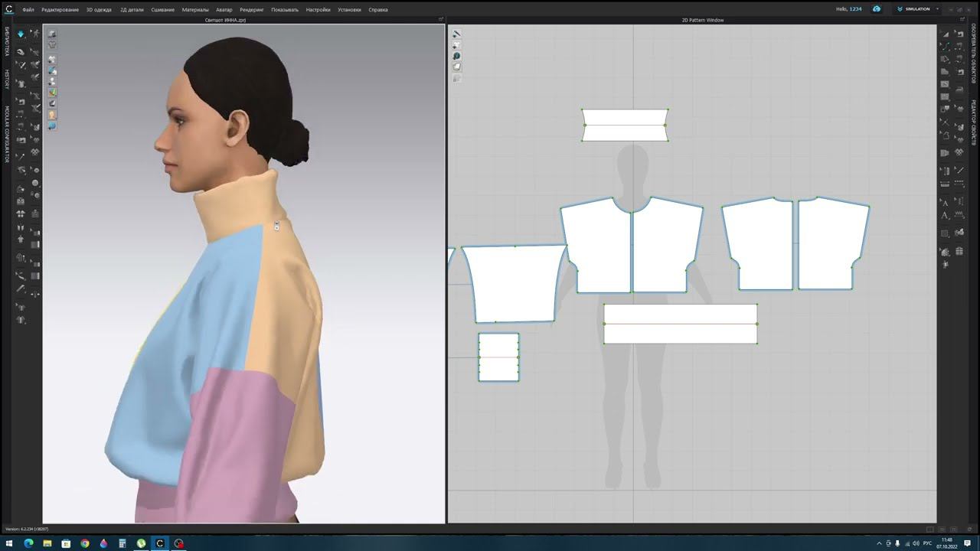The image size is (980, 551).
Task: Open the 2Д детали menu
Action: (132, 10)
